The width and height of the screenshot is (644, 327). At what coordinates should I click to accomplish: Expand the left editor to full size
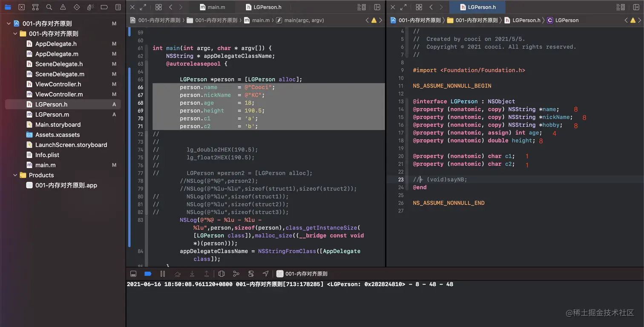click(143, 7)
